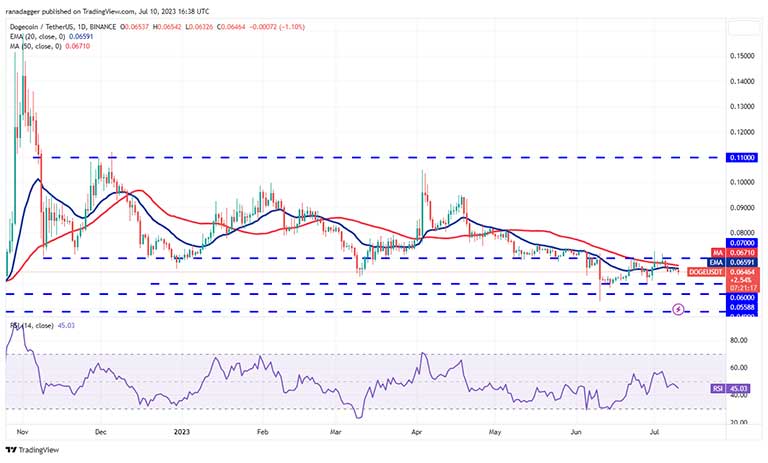Viewport: 768px width, 463px height.
Task: Click the 0.15000 price axis label
Action: point(742,56)
